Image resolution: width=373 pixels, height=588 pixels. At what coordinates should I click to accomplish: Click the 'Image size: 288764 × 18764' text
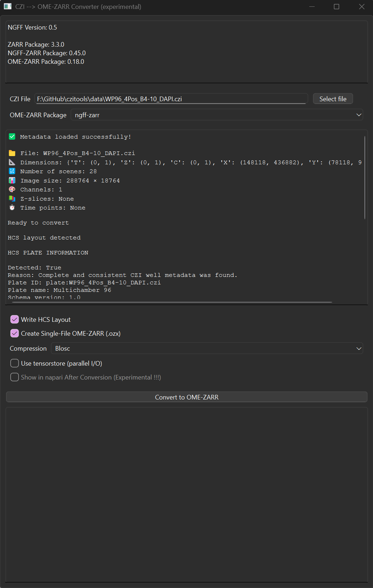70,181
